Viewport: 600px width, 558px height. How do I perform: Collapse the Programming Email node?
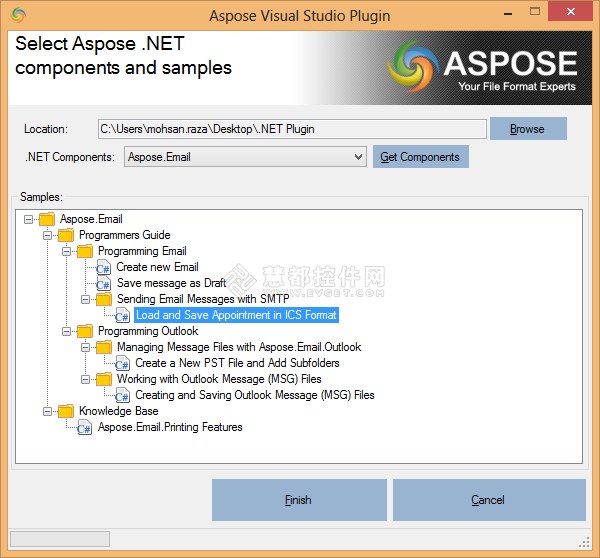[67, 251]
